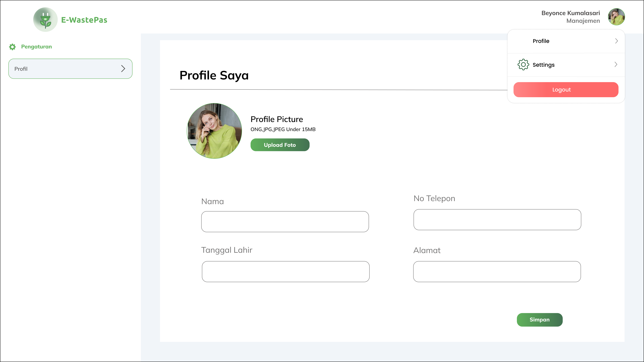
Task: Open the Profil sidebar item
Action: [70, 69]
